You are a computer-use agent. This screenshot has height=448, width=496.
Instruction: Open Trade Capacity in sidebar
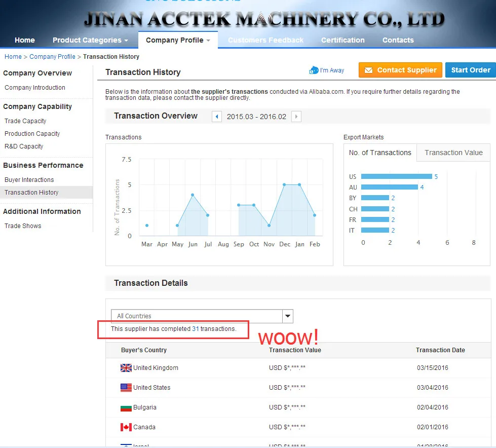(25, 121)
